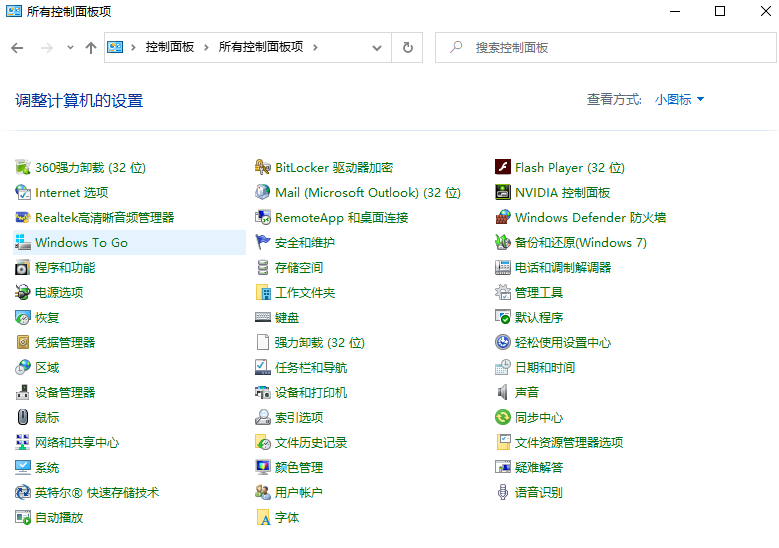Open the 鼠标 settings icon
This screenshot has width=779, height=548.
click(x=23, y=418)
